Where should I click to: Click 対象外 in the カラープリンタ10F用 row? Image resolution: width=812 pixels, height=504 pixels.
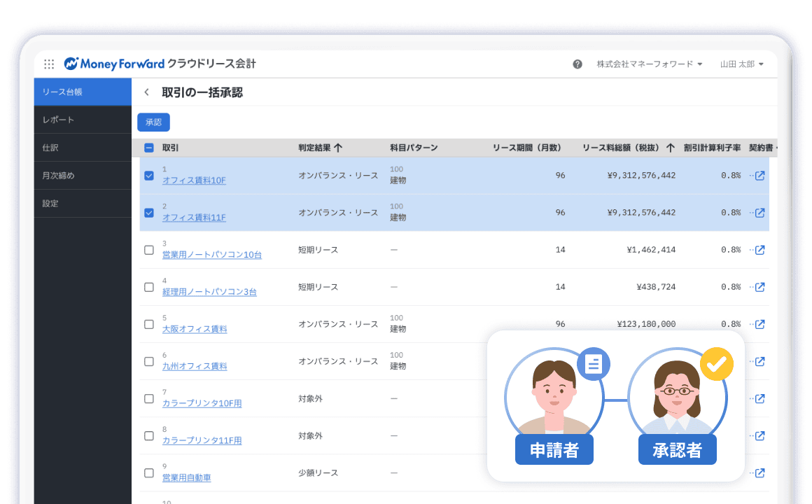pos(310,399)
